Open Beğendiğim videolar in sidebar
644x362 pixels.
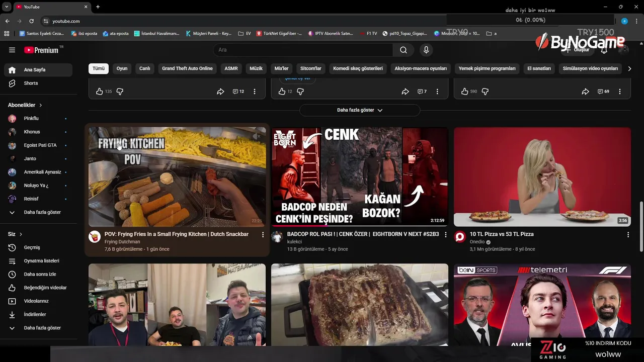click(38, 288)
